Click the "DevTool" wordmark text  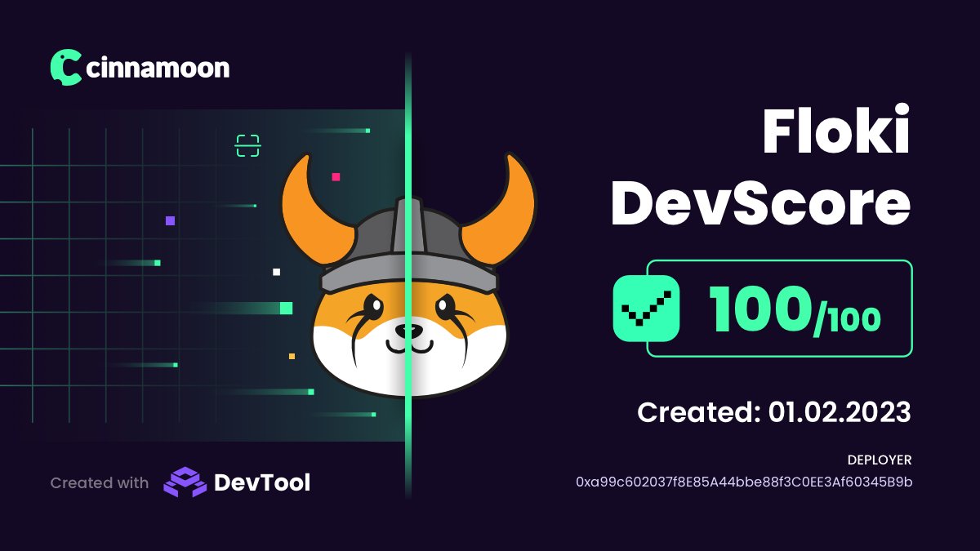click(x=261, y=482)
